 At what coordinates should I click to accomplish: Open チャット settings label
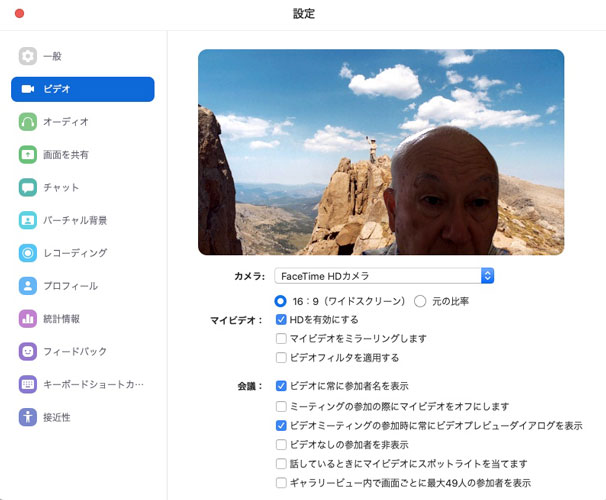[x=61, y=187]
